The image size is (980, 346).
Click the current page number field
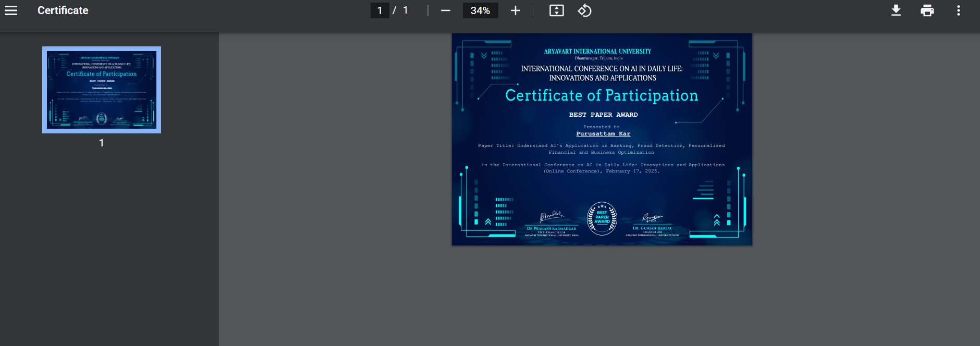[x=379, y=10]
